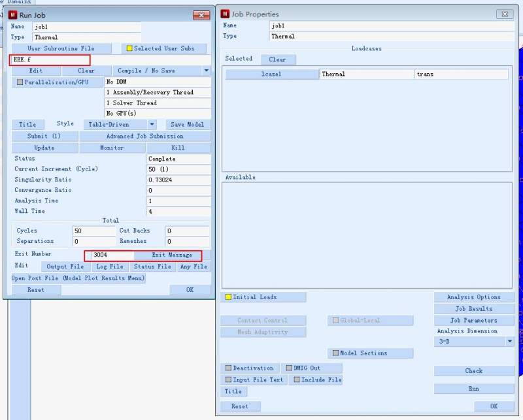View the Exit Message
This screenshot has height=420, width=523.
click(172, 255)
